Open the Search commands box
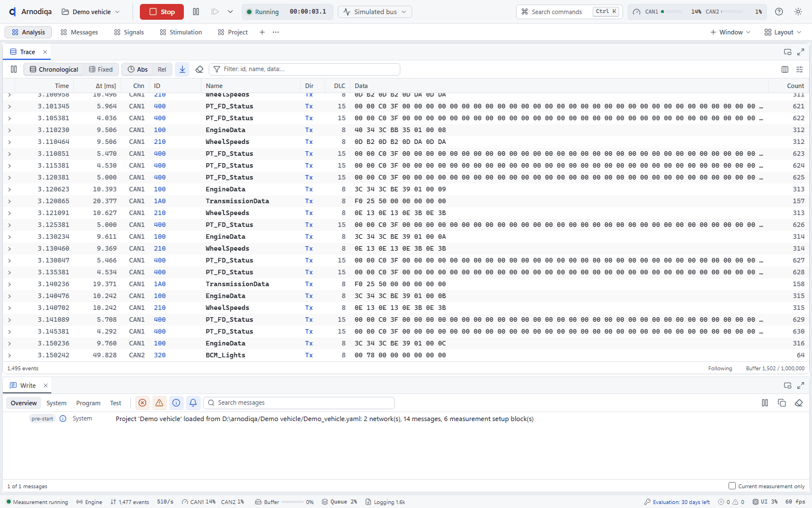This screenshot has width=812, height=508. pos(568,12)
